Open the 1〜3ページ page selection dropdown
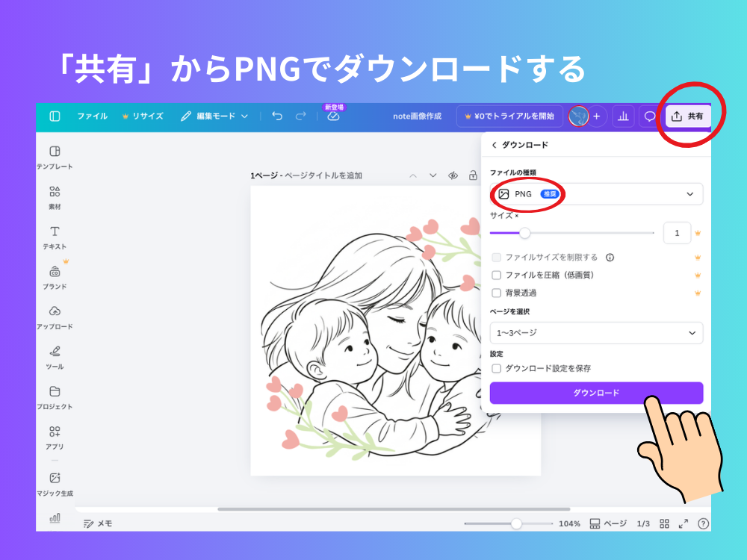 pos(596,333)
